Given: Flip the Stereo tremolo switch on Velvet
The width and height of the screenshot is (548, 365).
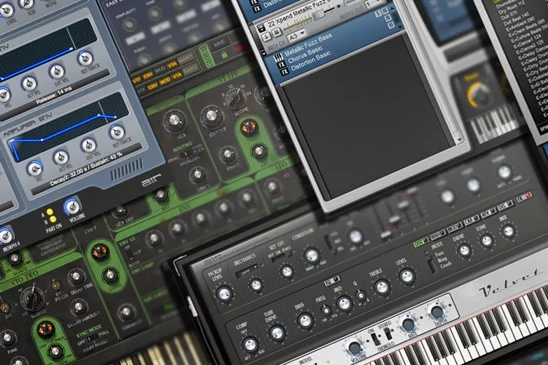Looking at the screenshot, I should pyautogui.click(x=388, y=334).
